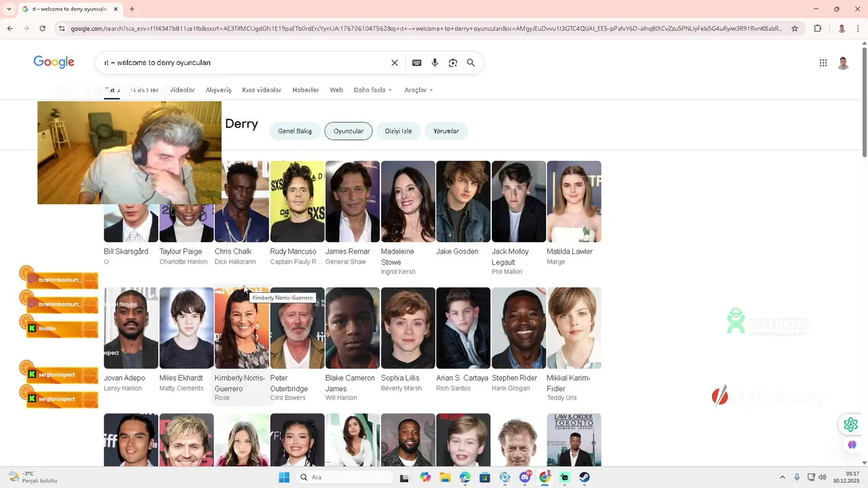Open the on-screen keyboard input tool
868x488 pixels.
(417, 63)
